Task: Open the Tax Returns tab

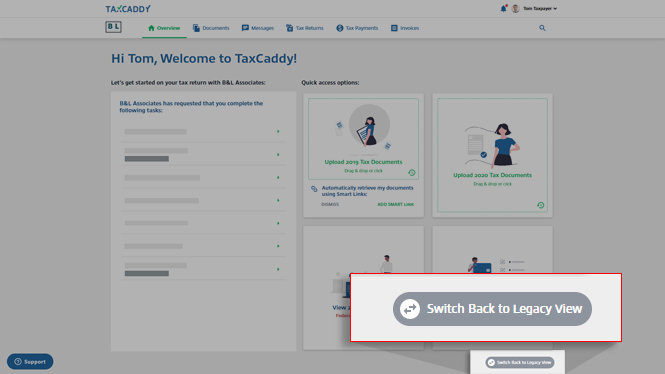Action: pyautogui.click(x=305, y=28)
